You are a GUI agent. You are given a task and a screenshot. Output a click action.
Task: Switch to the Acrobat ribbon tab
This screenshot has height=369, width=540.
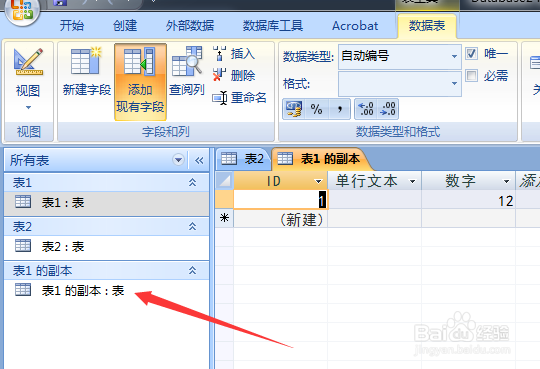pyautogui.click(x=355, y=26)
